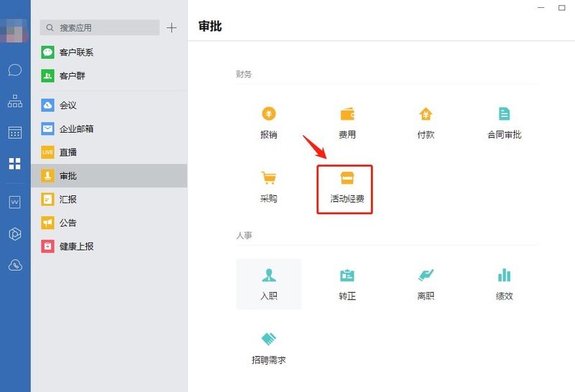Open the organization contacts icon in left rail
This screenshot has width=575, height=392.
click(15, 101)
